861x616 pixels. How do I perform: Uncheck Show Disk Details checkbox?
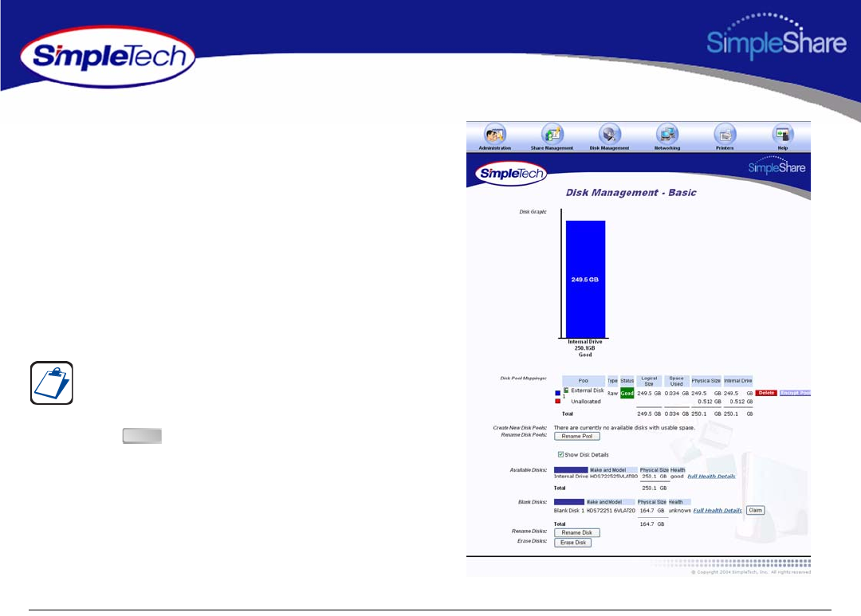click(x=560, y=454)
